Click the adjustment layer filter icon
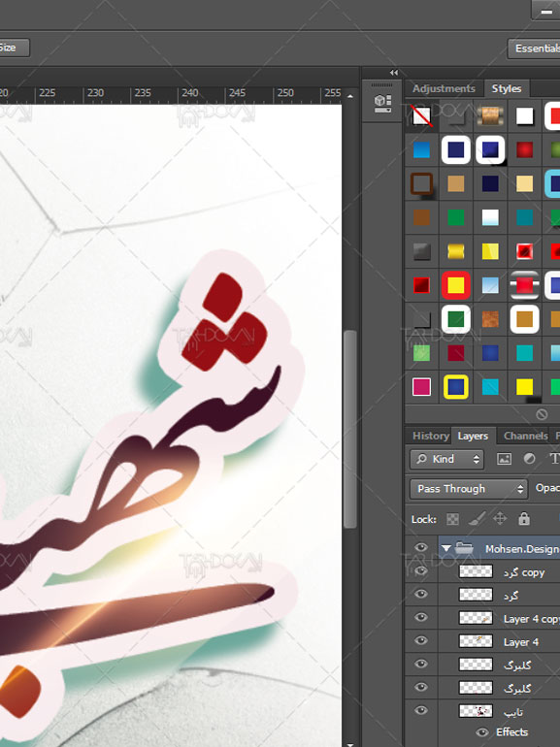The height and width of the screenshot is (747, 560). tap(529, 459)
